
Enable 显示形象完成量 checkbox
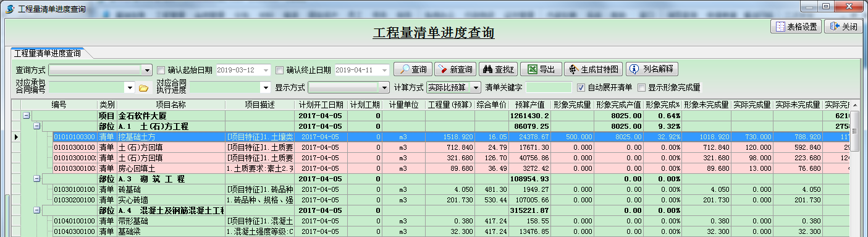click(641, 87)
